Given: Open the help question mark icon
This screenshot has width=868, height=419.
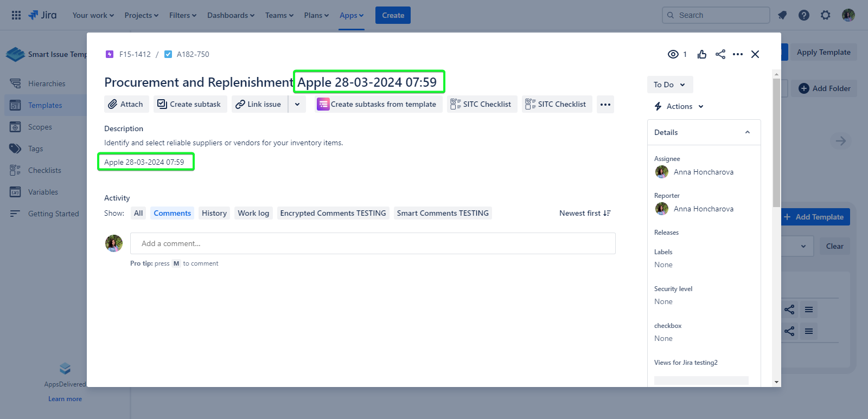Looking at the screenshot, I should 804,15.
